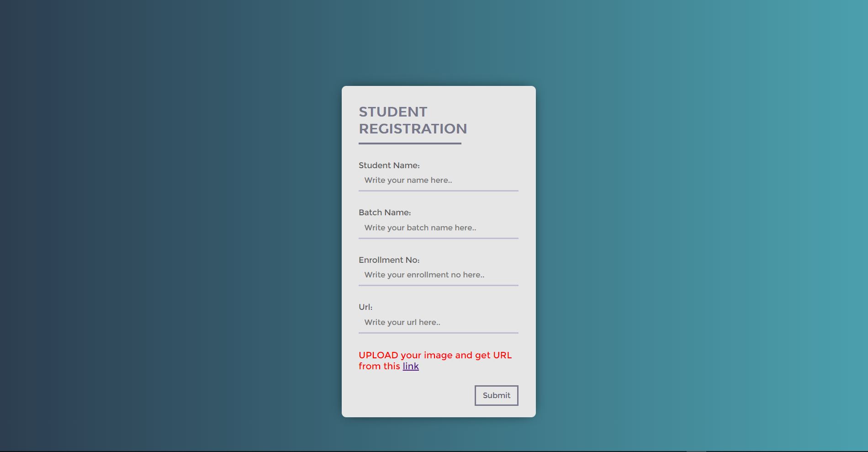The width and height of the screenshot is (868, 452).
Task: Click the Url input field
Action: pos(439,322)
